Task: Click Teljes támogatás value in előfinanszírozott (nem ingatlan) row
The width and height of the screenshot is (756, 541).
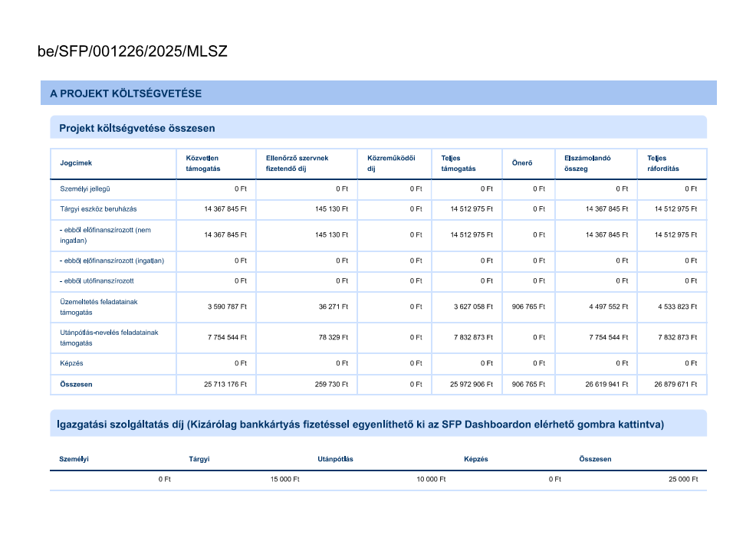Action: pos(472,234)
